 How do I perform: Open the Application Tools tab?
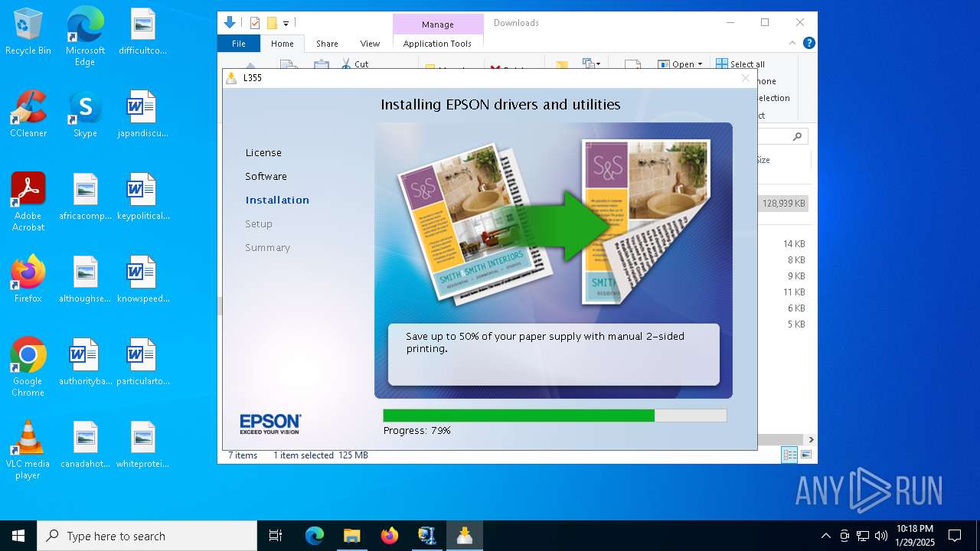pos(437,44)
